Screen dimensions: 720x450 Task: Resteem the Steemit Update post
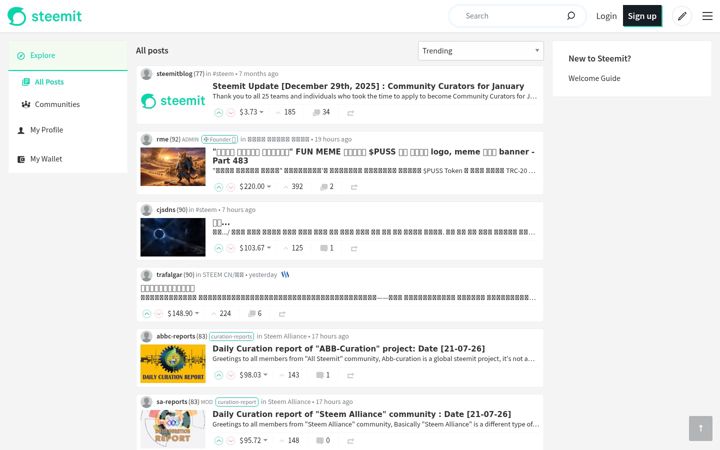[x=350, y=113]
